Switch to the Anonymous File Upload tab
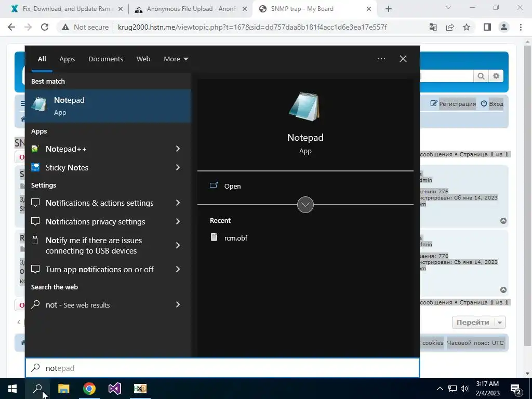This screenshot has width=532, height=399. tap(190, 9)
